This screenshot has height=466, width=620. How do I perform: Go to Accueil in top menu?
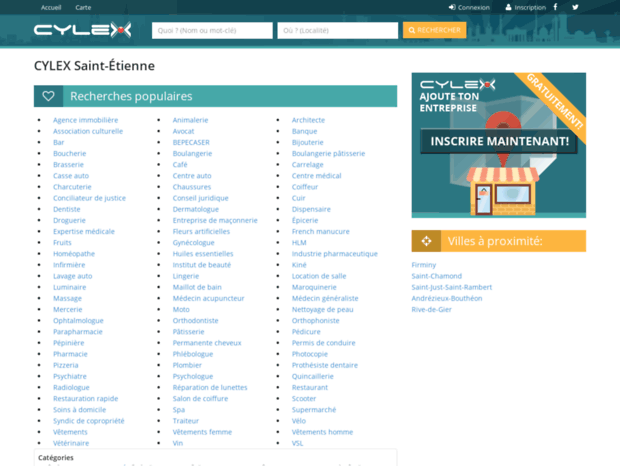click(x=50, y=7)
